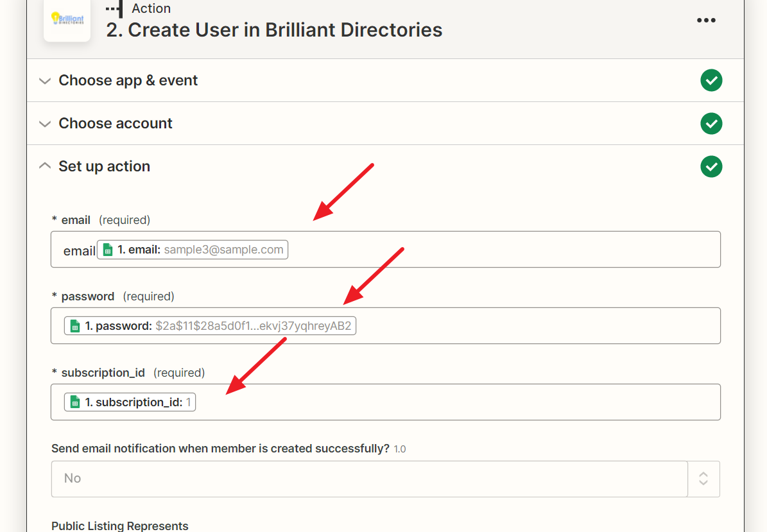Click inside the subscription_id input field
The width and height of the screenshot is (767, 532).
386,402
